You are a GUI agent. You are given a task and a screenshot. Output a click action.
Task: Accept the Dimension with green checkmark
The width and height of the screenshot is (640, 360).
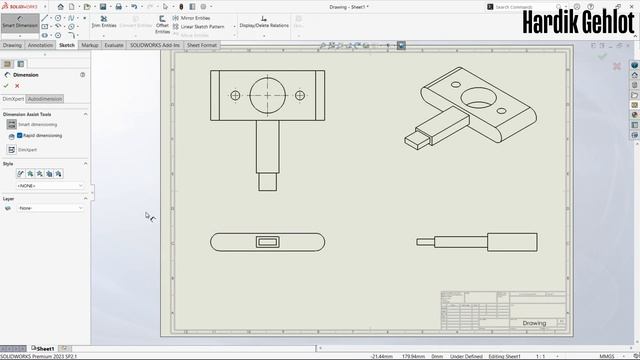click(6, 86)
